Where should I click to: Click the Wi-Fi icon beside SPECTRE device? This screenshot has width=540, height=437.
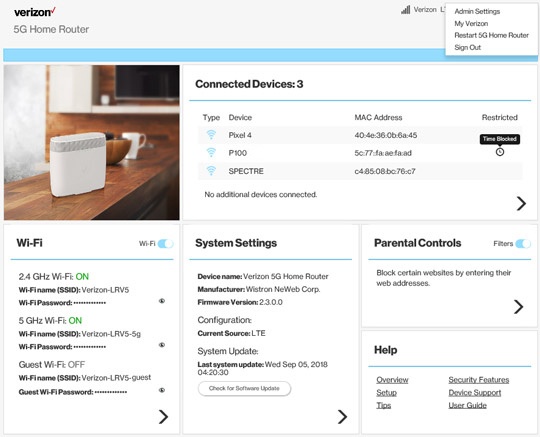coord(211,170)
